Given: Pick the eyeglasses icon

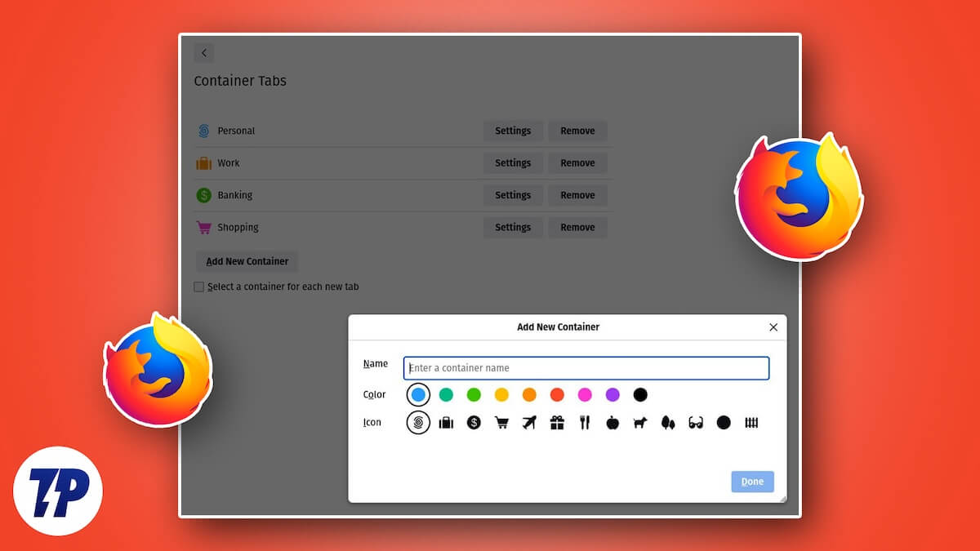Looking at the screenshot, I should pyautogui.click(x=696, y=422).
